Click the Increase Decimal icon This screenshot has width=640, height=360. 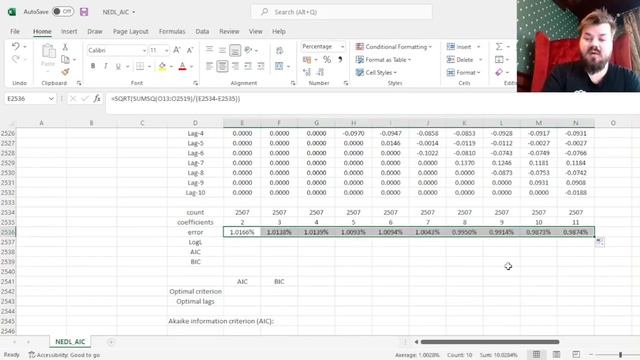pyautogui.click(x=307, y=72)
